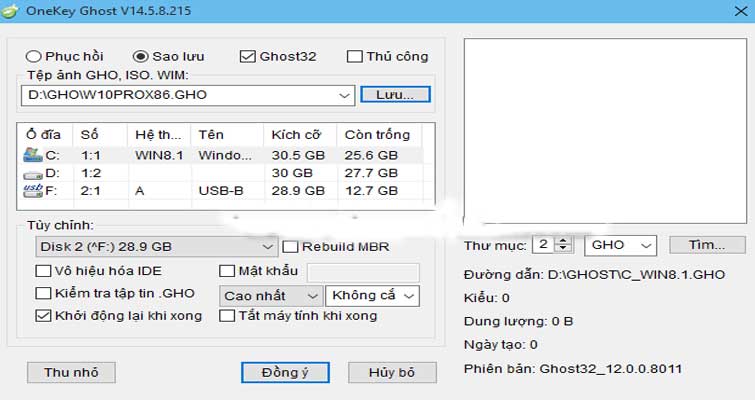Click the 12.7 GB free space cell

coord(371,191)
